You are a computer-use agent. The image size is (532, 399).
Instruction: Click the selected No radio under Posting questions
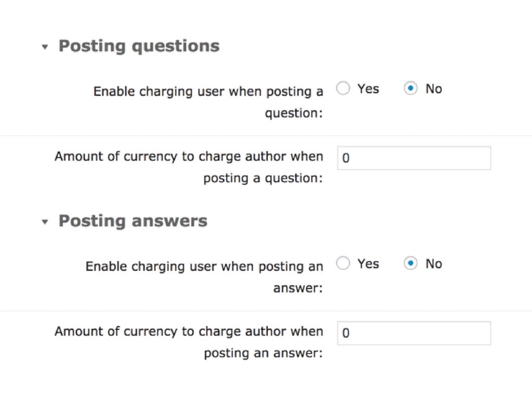click(x=410, y=88)
